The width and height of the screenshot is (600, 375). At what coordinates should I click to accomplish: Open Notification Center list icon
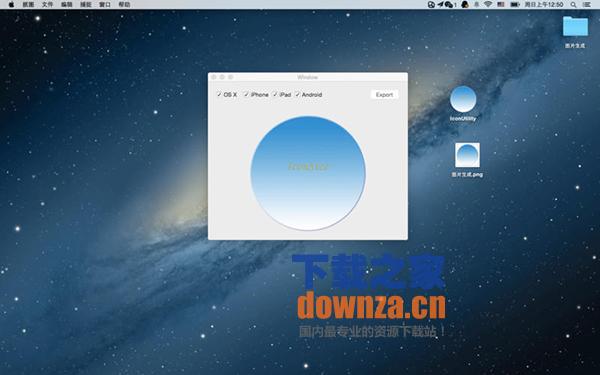[587, 5]
